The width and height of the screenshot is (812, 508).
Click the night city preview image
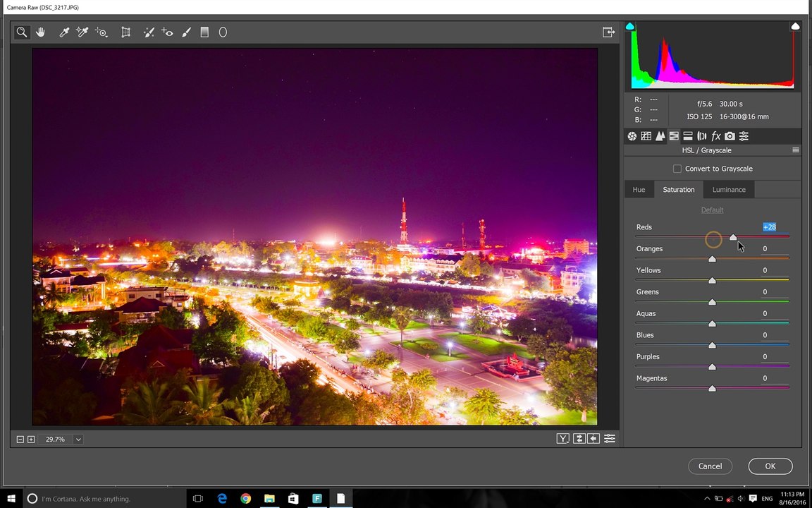pos(315,237)
